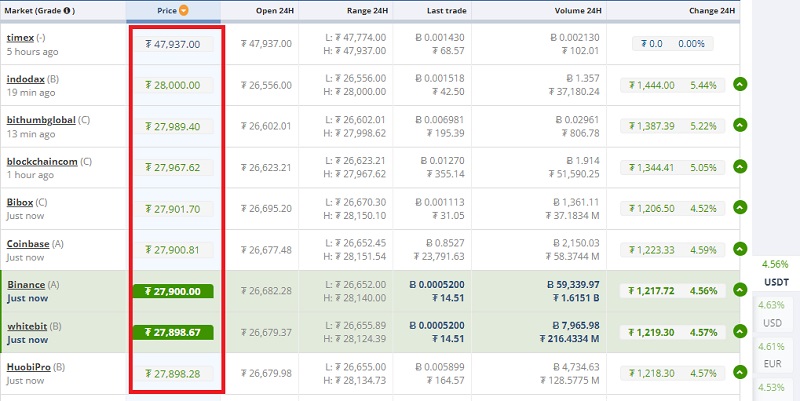Open the HuobiPro market link
The image size is (800, 401).
coord(29,367)
